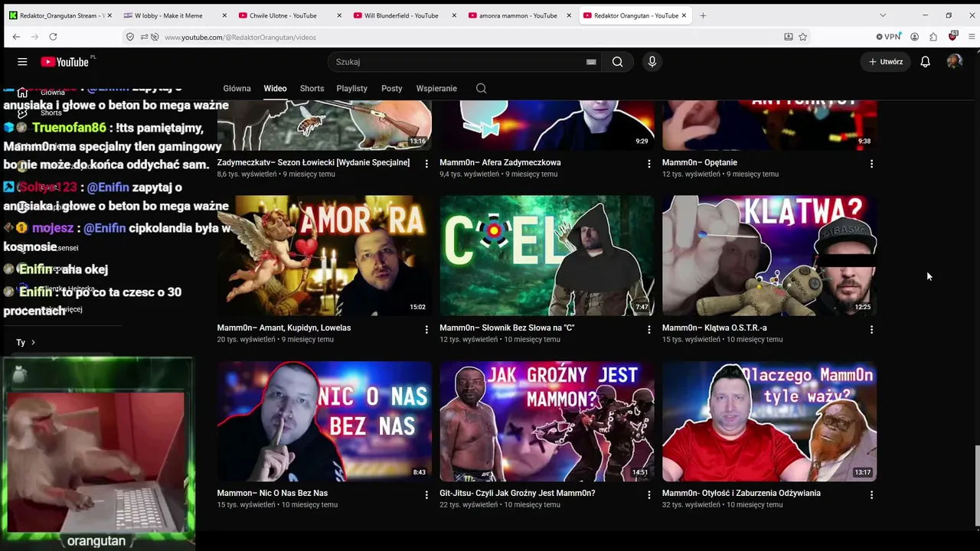Open the Shorts channel tab

(x=312, y=88)
